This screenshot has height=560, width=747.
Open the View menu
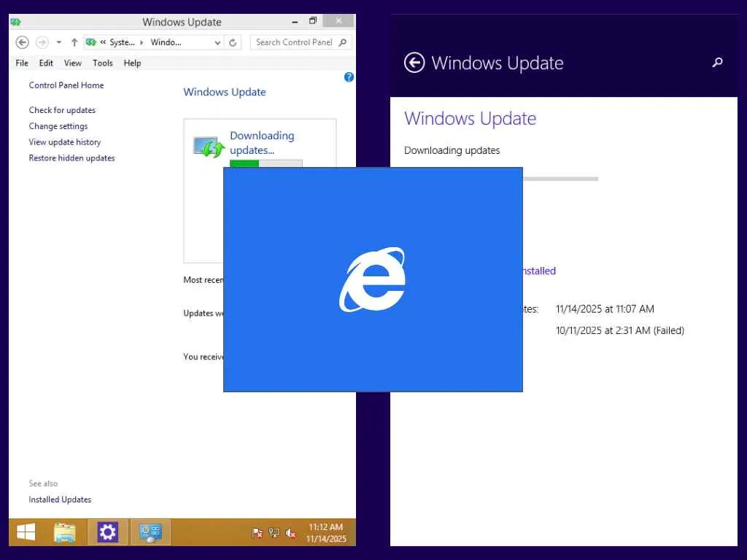72,63
